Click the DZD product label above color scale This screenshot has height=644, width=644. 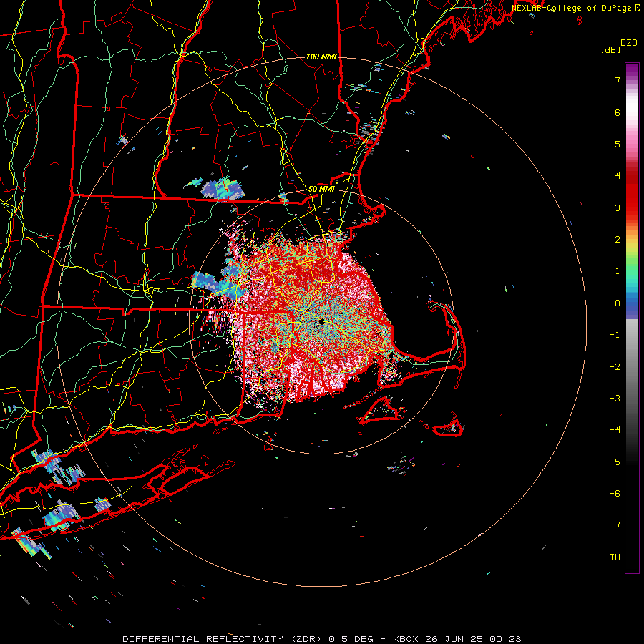[x=629, y=43]
